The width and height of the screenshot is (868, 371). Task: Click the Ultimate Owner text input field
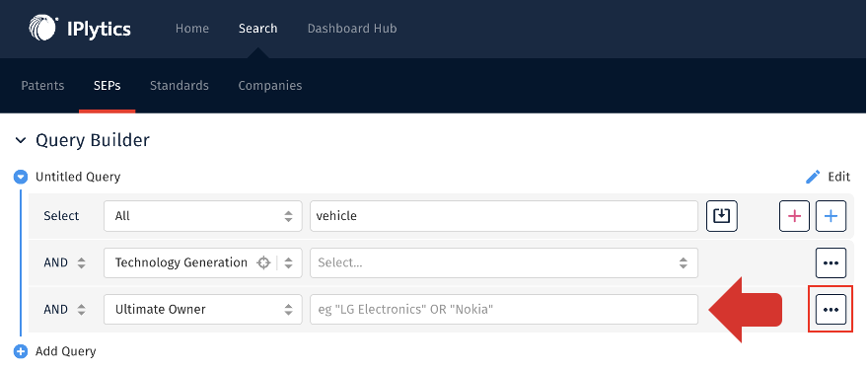[504, 310]
